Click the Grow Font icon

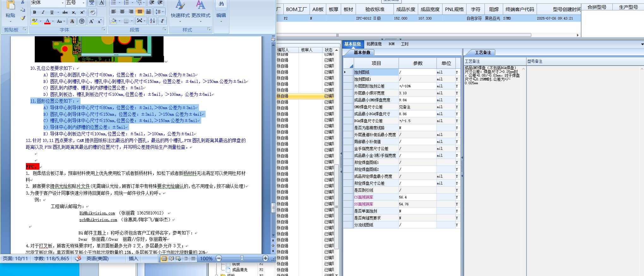point(91,21)
